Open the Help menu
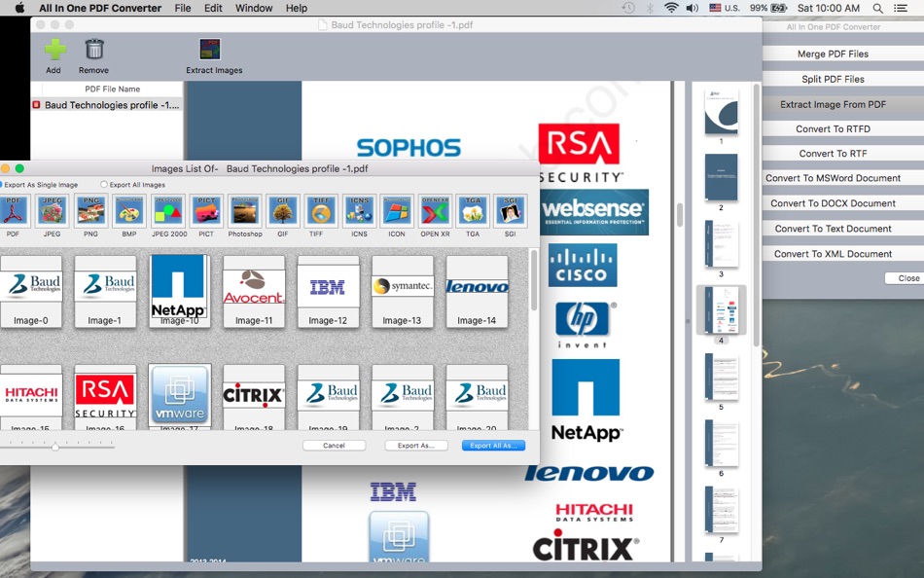924x578 pixels. coord(297,8)
